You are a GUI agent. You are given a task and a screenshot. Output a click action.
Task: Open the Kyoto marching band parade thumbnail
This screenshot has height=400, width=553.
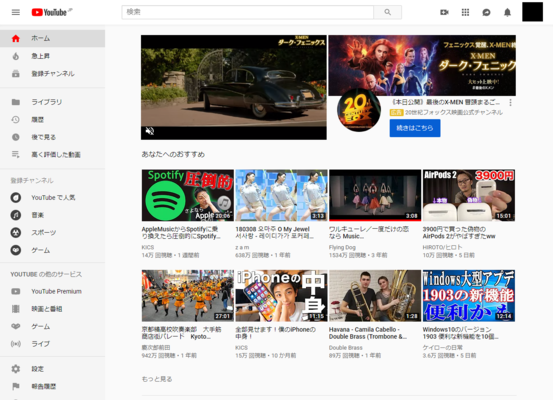[188, 296]
